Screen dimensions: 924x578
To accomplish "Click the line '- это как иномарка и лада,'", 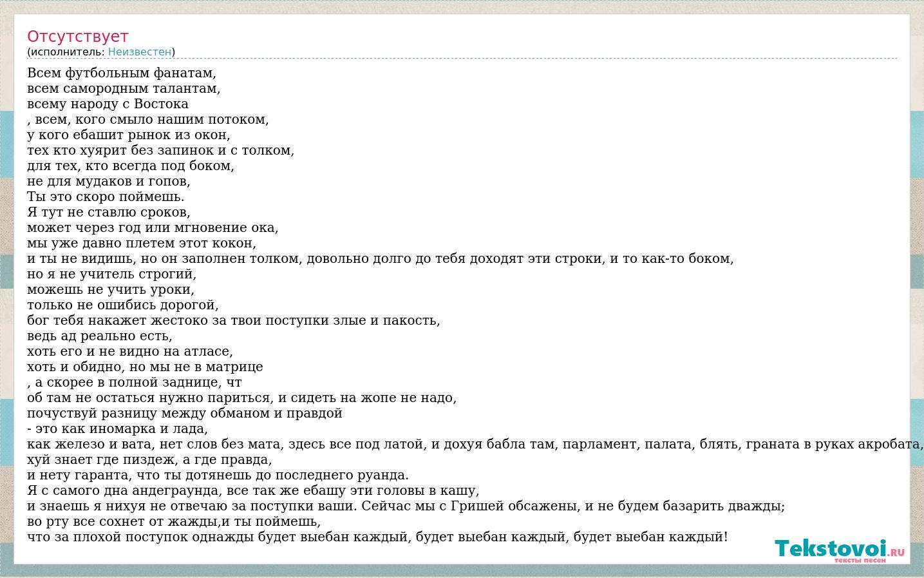I will coord(118,429).
